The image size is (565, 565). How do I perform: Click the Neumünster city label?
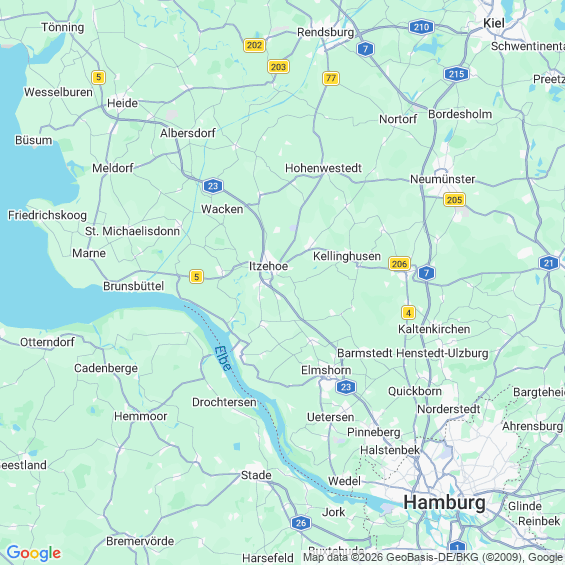(x=442, y=179)
